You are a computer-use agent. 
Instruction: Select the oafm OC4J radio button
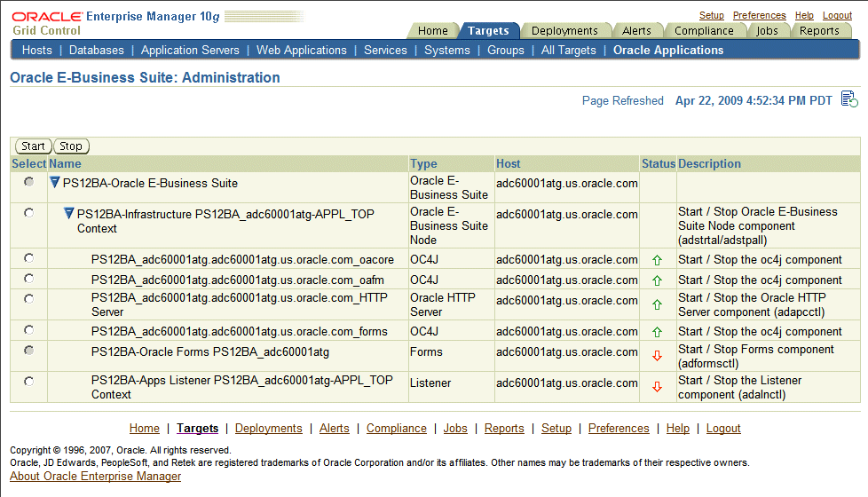click(x=28, y=279)
